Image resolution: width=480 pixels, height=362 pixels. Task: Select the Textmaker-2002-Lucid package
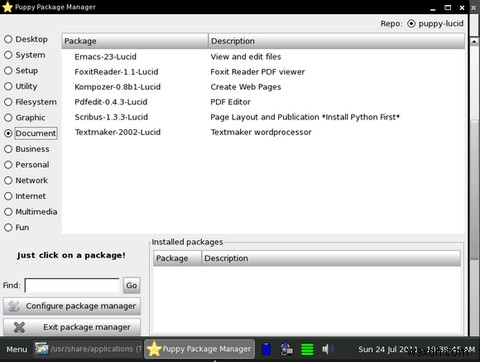coord(117,132)
